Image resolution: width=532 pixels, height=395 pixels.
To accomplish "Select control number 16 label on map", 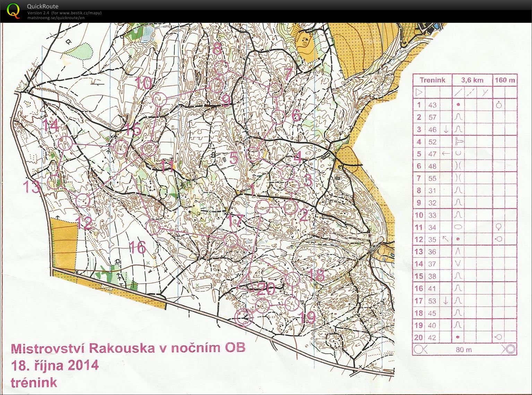I will click(137, 247).
